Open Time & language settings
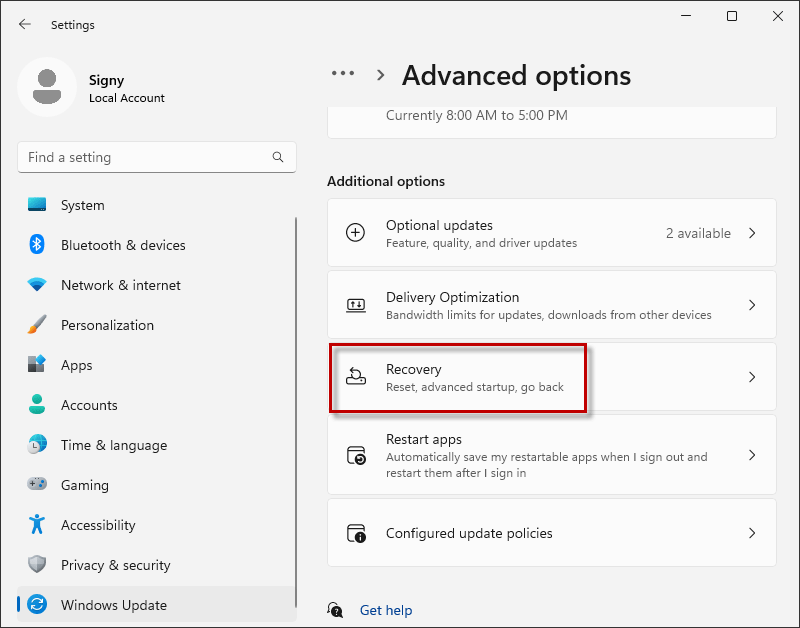 click(x=156, y=445)
